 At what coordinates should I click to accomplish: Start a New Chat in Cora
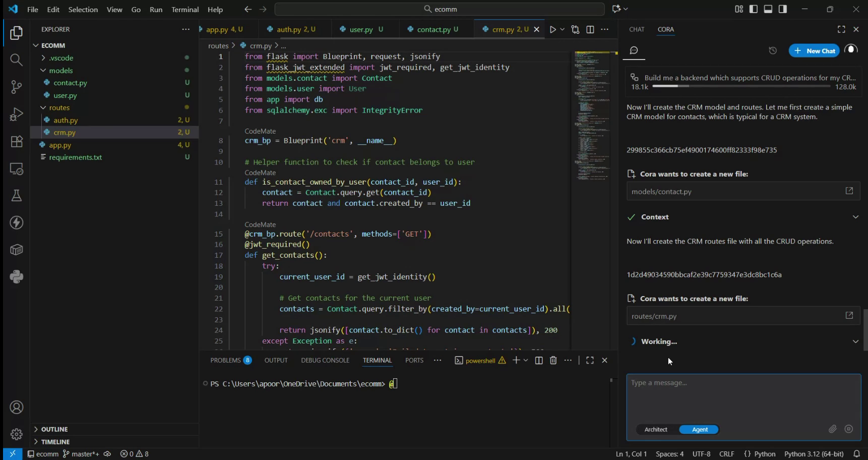point(814,50)
